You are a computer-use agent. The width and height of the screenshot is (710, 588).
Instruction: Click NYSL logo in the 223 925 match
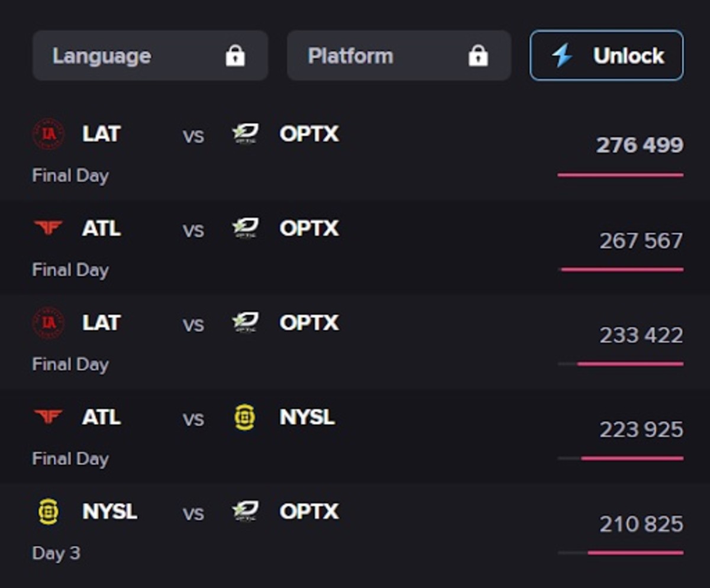245,418
